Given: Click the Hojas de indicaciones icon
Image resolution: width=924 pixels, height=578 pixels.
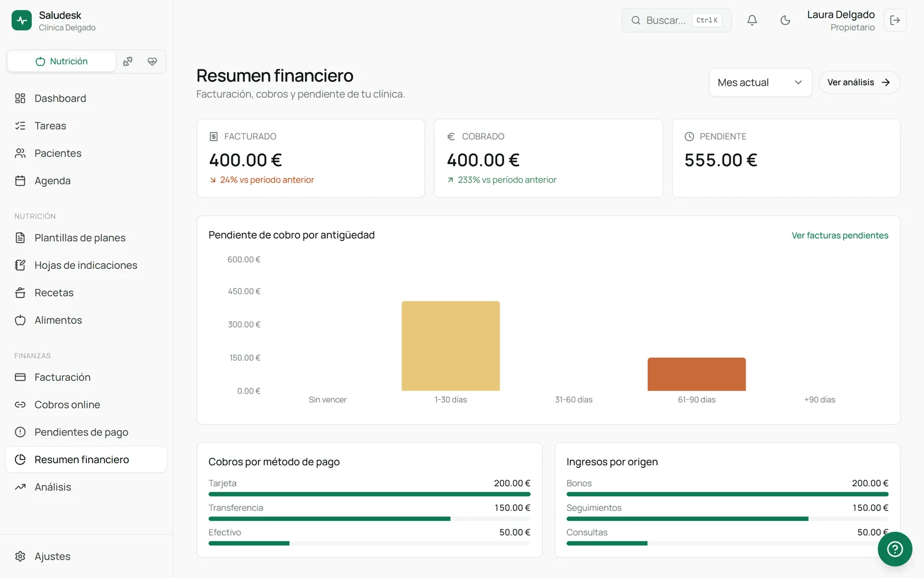Looking at the screenshot, I should click(20, 265).
